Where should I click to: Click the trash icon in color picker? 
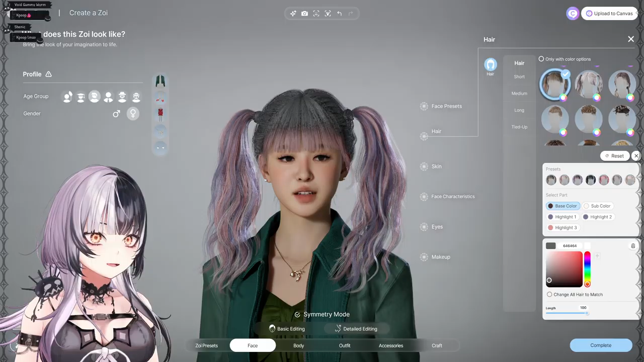[633, 246]
